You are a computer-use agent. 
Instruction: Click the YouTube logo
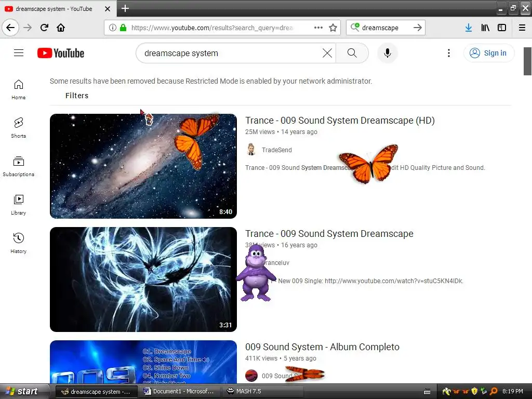61,53
